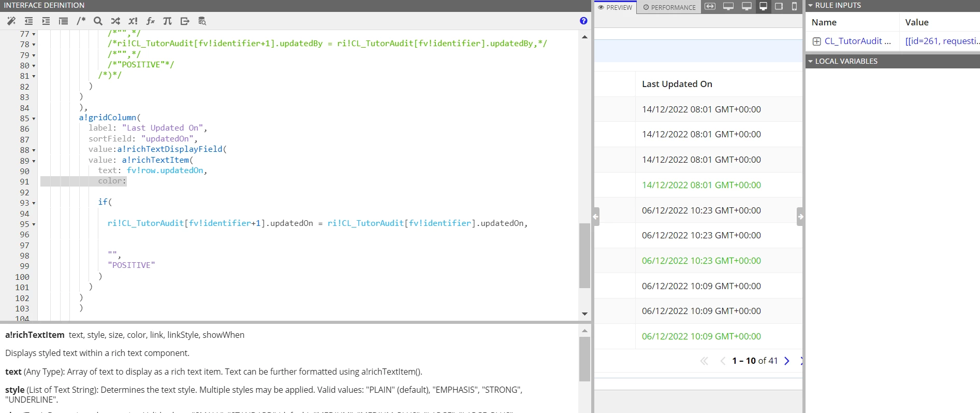Collapse the Local Variables section
This screenshot has width=980, height=413.
click(x=811, y=61)
